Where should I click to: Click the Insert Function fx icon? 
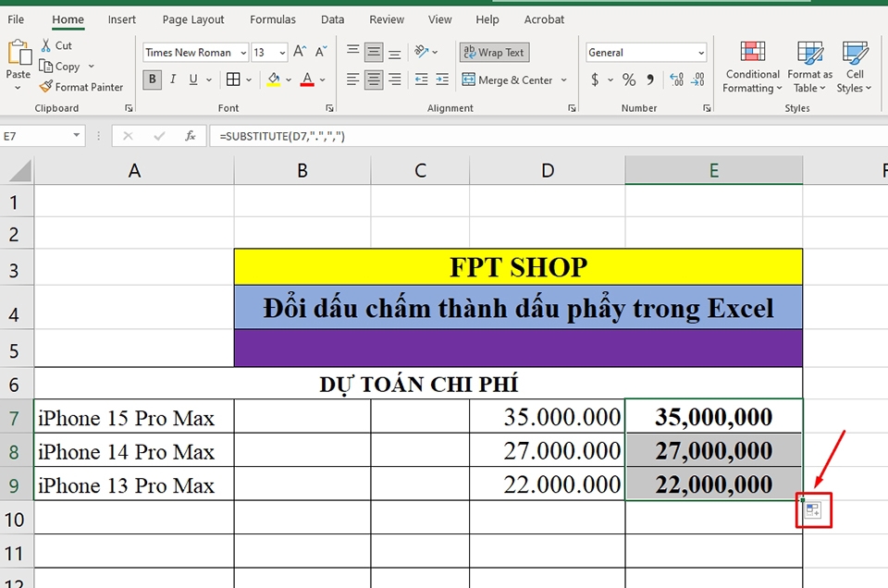pyautogui.click(x=191, y=136)
